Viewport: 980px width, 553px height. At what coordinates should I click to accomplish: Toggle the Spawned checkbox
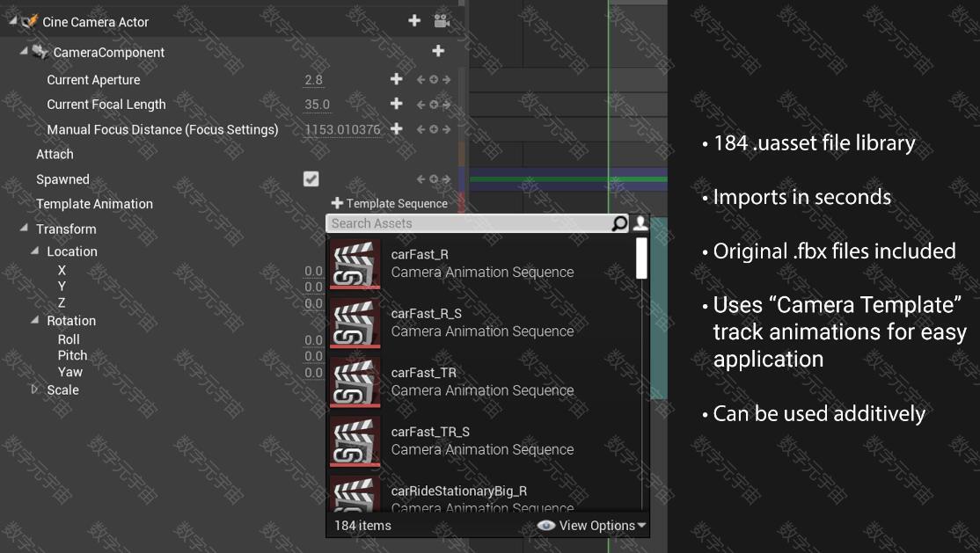(311, 178)
